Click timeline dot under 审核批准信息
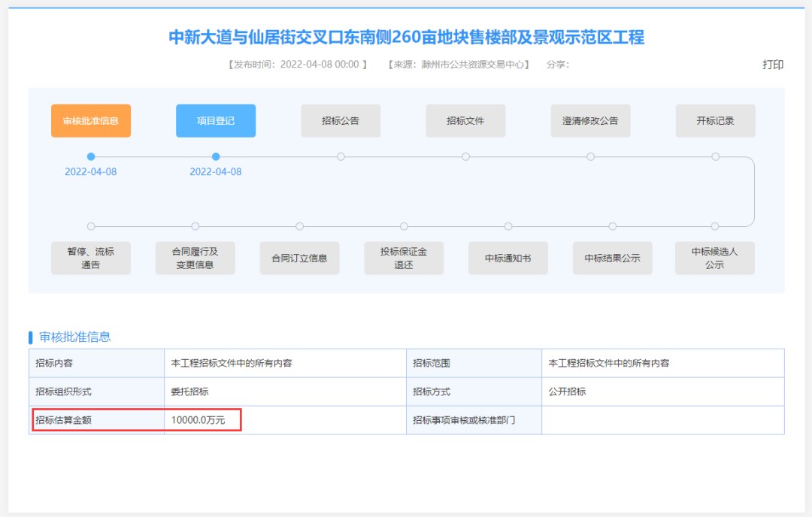This screenshot has width=812, height=517. [91, 156]
